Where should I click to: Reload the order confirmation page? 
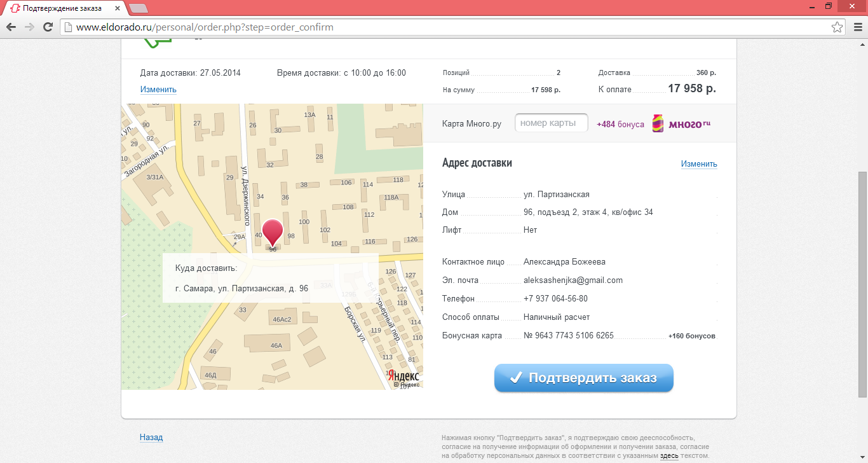click(48, 27)
